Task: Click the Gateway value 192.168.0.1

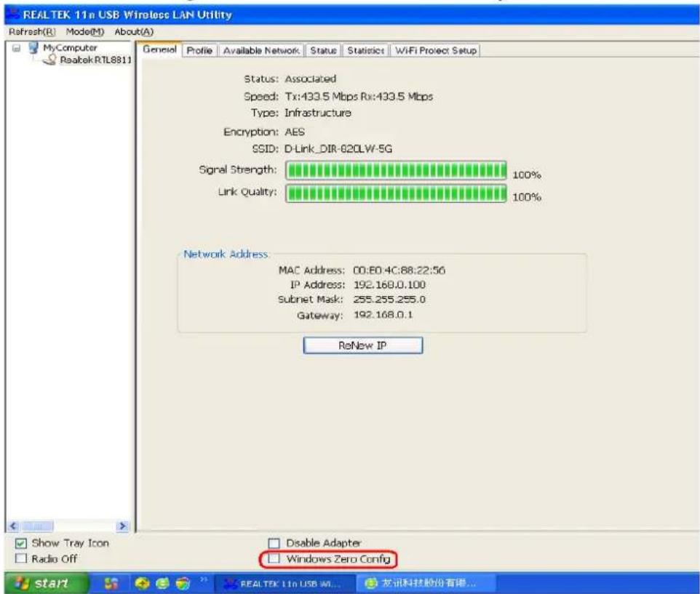Action: coord(383,315)
